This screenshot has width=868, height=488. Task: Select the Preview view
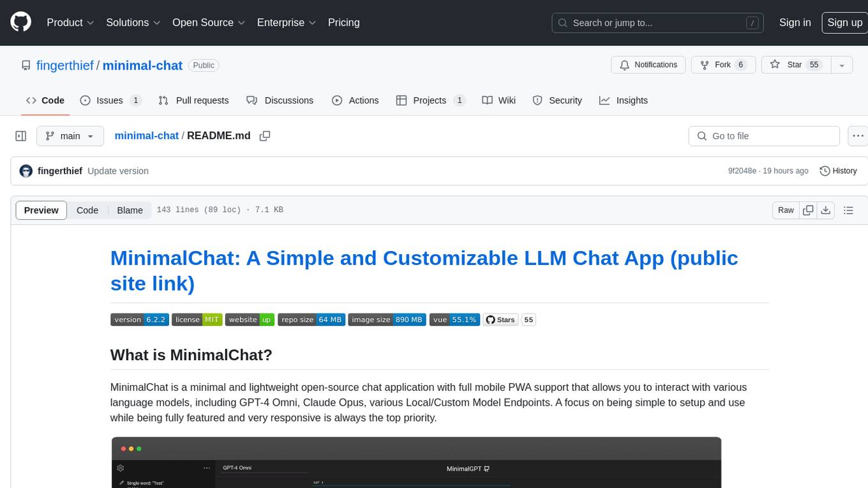(x=41, y=210)
